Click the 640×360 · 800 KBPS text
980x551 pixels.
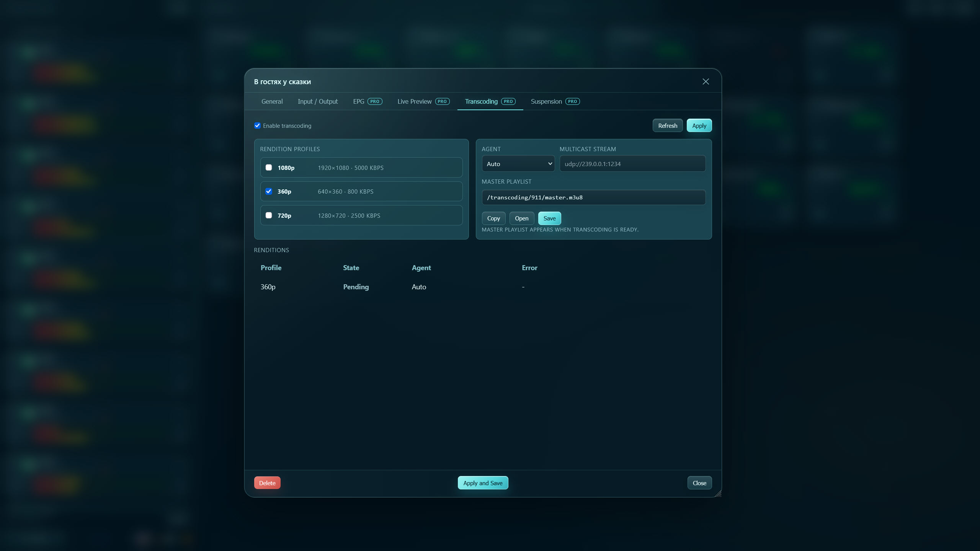(345, 191)
